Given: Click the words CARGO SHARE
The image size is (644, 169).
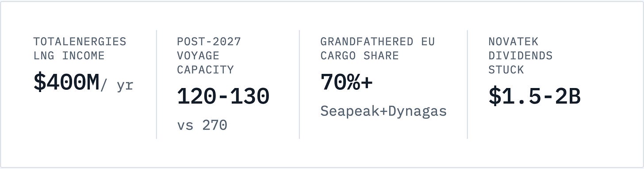Looking at the screenshot, I should (x=360, y=56).
